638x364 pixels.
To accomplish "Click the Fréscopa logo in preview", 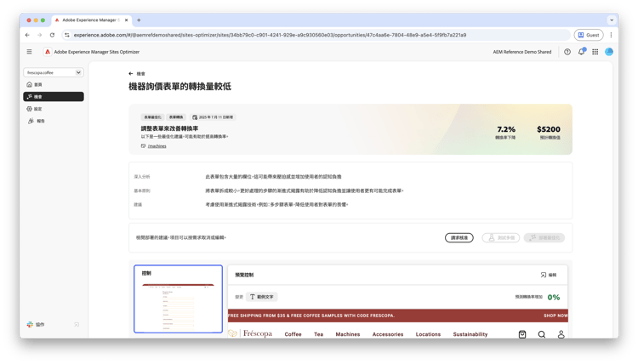I will tap(250, 333).
